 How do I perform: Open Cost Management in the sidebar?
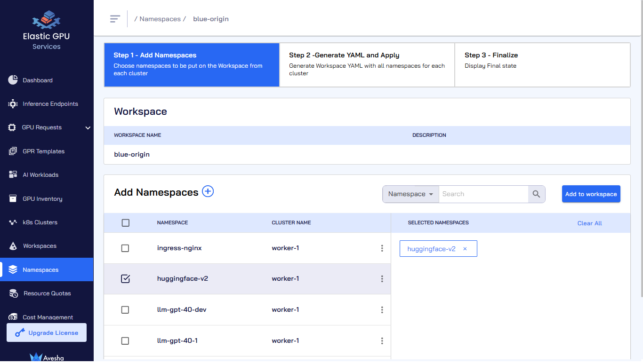tap(47, 317)
